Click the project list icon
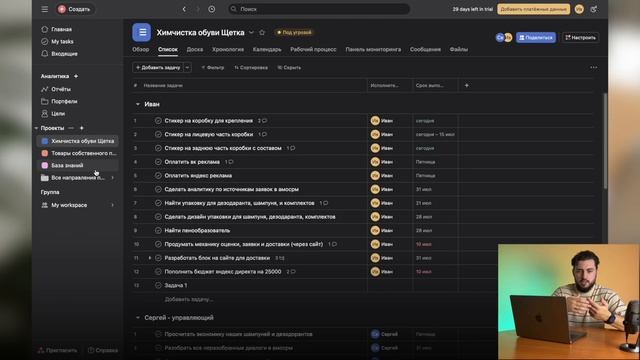The height and width of the screenshot is (360, 640). tap(142, 32)
